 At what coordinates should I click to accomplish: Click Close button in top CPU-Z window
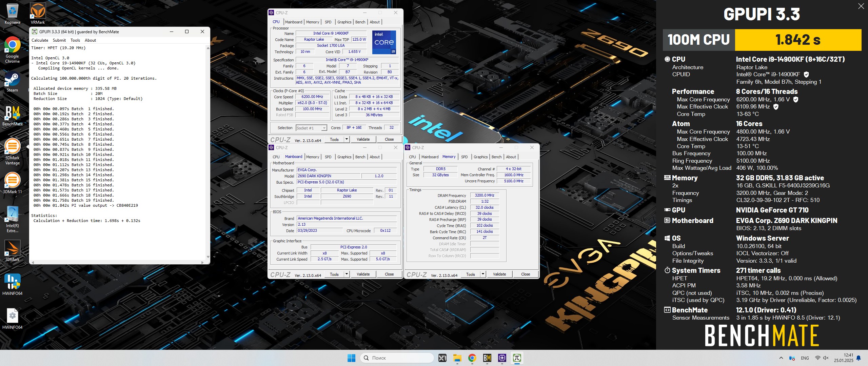click(x=389, y=139)
